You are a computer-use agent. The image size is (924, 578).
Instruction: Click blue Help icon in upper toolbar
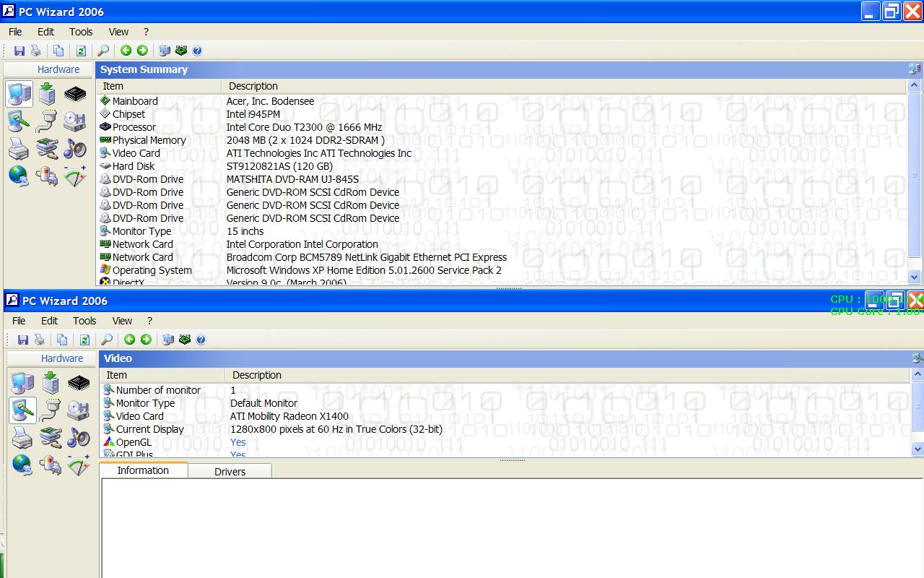click(x=197, y=51)
